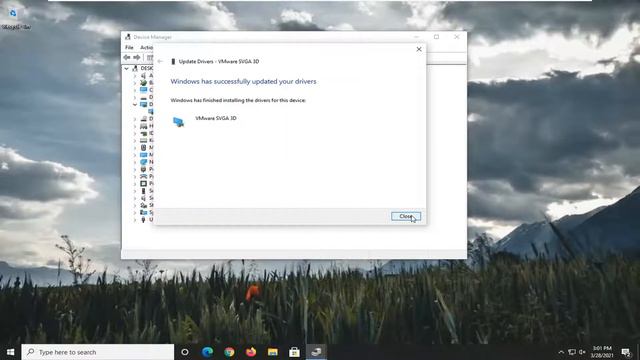This screenshot has width=640, height=360.
Task: Click the back arrow in Update Drivers dialog
Action: [160, 61]
